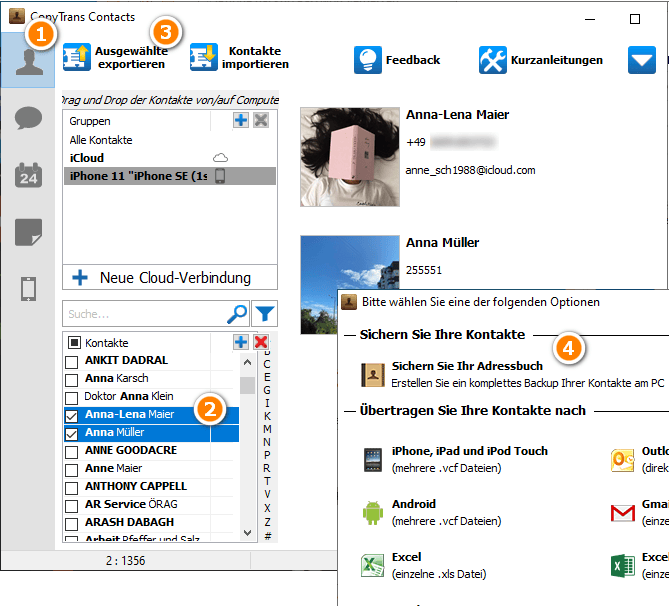
Task: Open the Feedback lightbulb button
Action: pos(397,60)
